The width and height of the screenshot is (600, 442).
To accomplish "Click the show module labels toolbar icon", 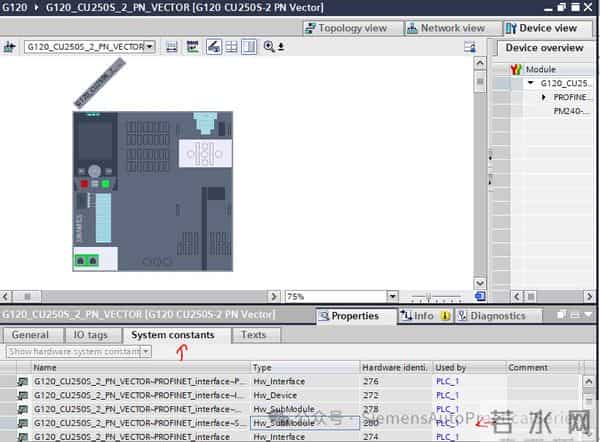I will pos(213,47).
